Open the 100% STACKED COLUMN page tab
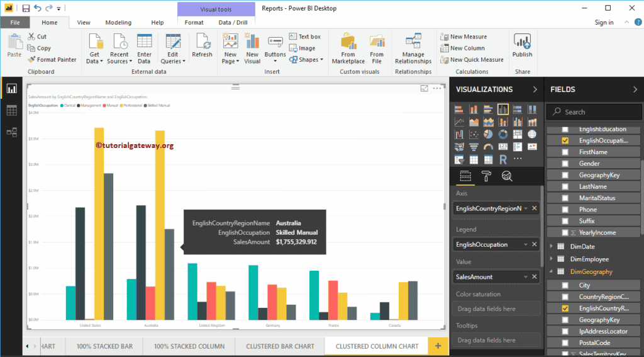 click(x=189, y=346)
